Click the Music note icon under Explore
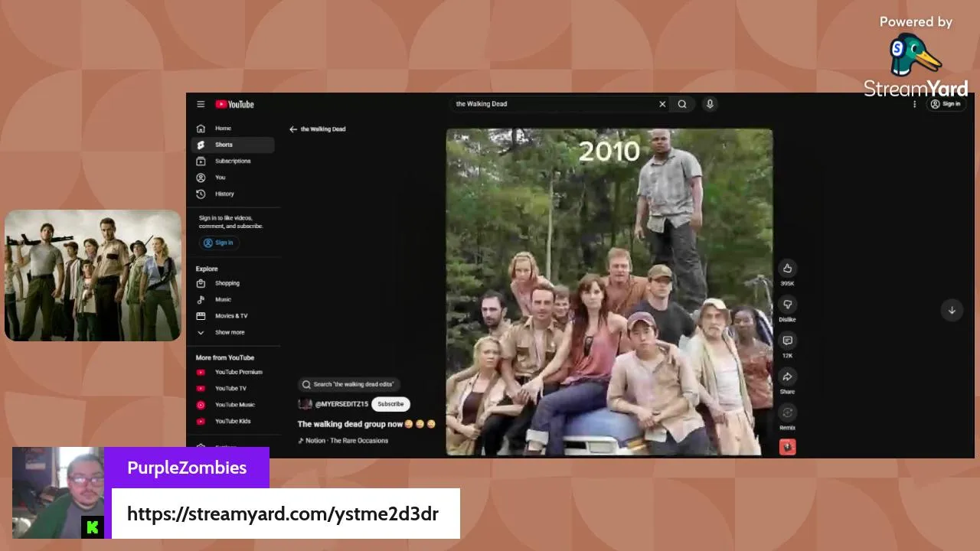 click(x=201, y=299)
